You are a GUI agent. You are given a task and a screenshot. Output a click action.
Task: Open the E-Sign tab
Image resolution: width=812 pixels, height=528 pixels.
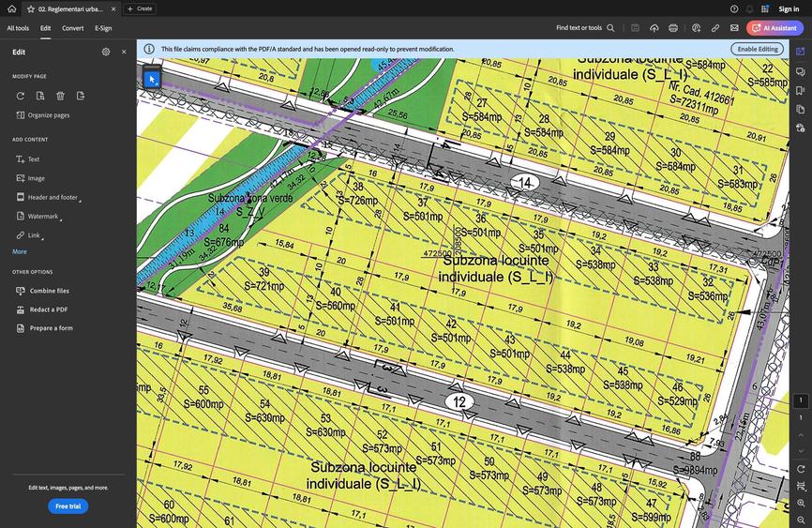pyautogui.click(x=103, y=28)
